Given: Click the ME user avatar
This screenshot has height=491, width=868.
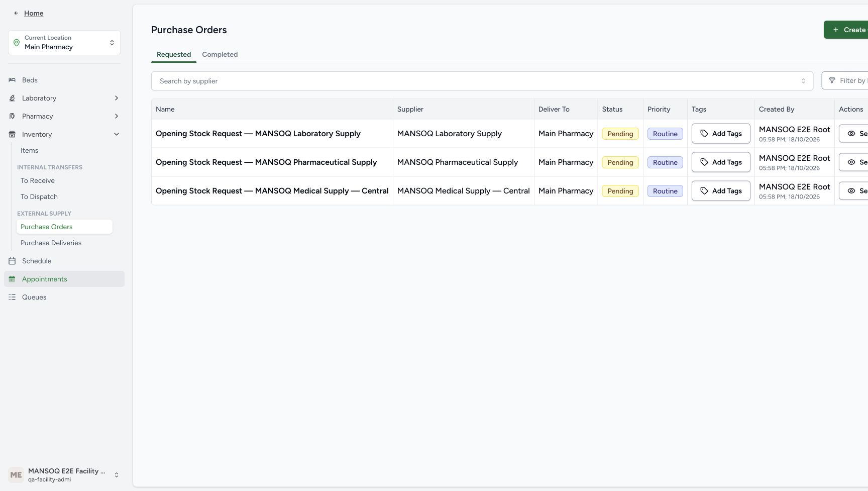Looking at the screenshot, I should pyautogui.click(x=16, y=475).
